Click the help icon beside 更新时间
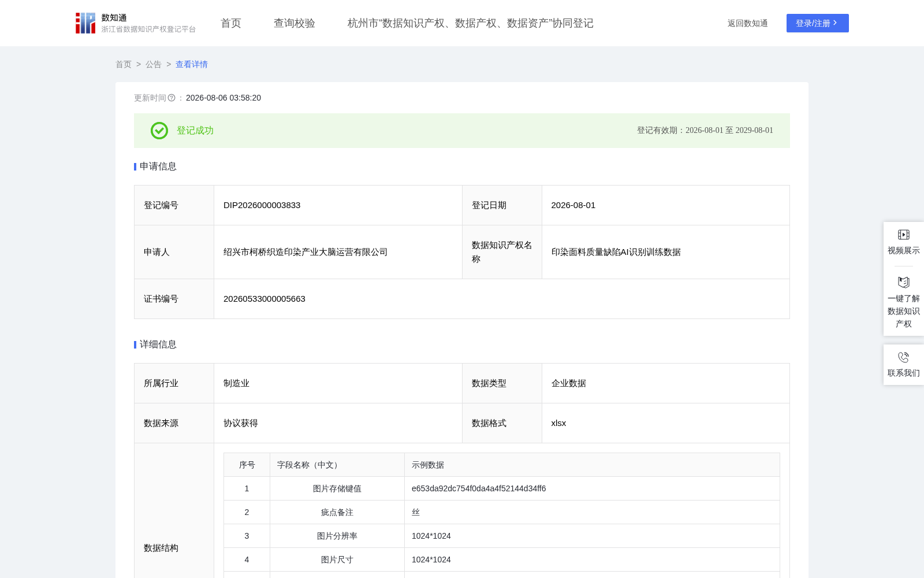This screenshot has width=924, height=578. [172, 98]
